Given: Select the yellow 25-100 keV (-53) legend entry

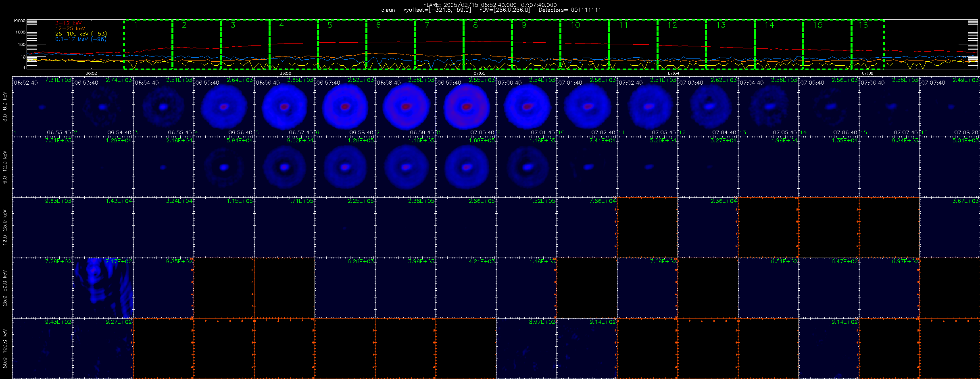Looking at the screenshot, I should (x=81, y=34).
